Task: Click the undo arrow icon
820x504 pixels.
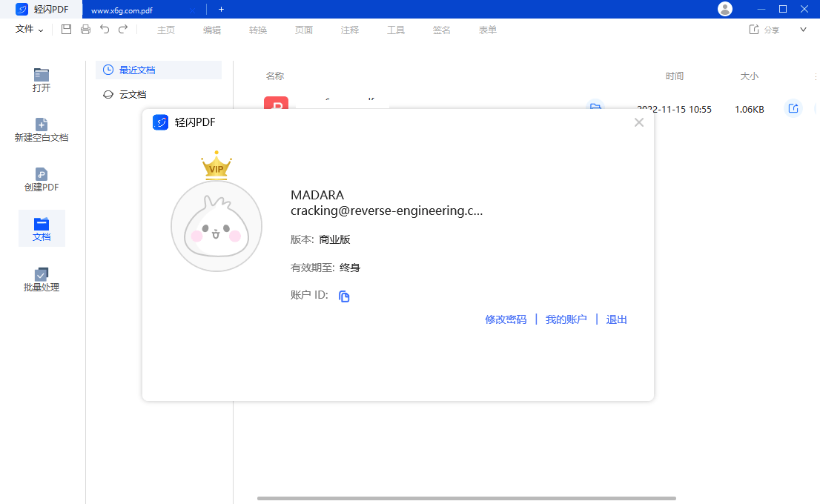Action: (105, 29)
